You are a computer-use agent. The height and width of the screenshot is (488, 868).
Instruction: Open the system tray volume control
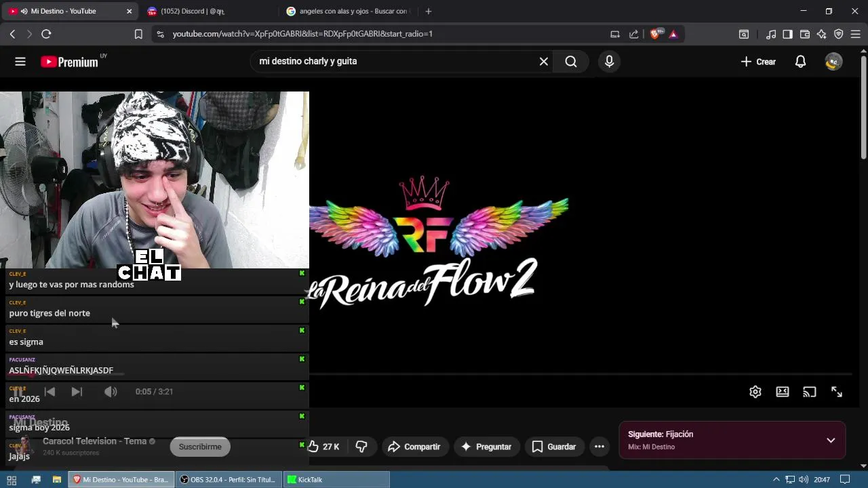point(804,480)
